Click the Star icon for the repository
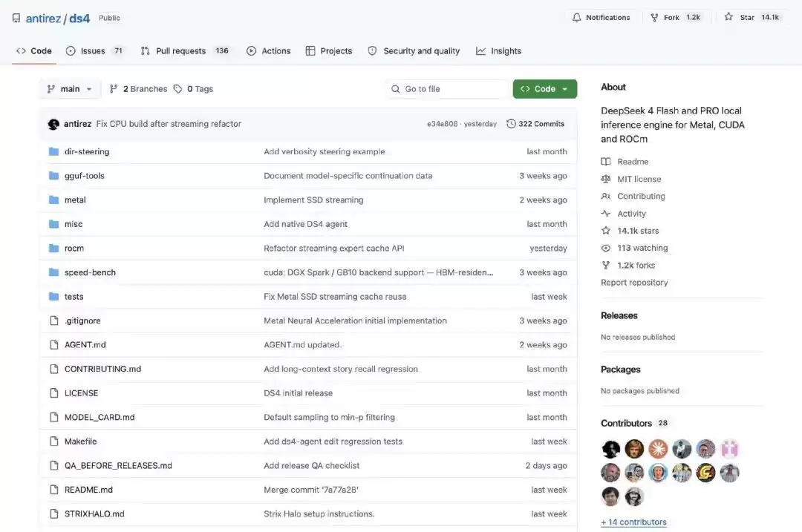The image size is (802, 532). [728, 17]
